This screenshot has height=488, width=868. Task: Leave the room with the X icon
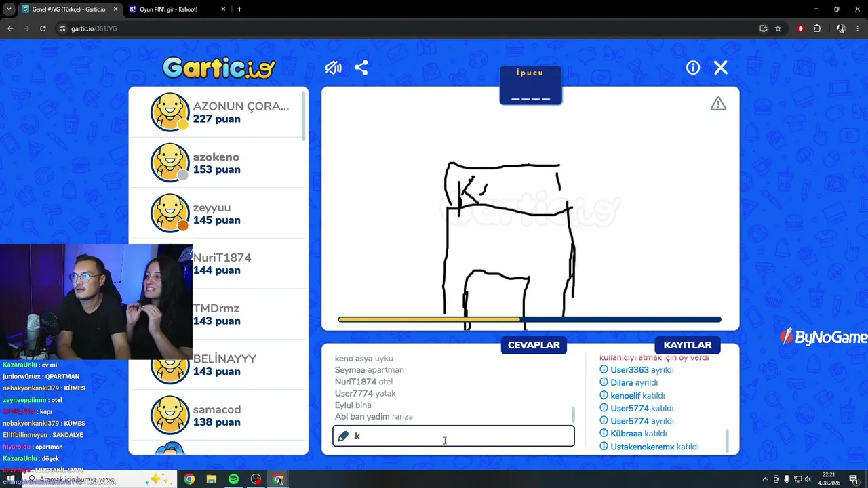pyautogui.click(x=721, y=68)
